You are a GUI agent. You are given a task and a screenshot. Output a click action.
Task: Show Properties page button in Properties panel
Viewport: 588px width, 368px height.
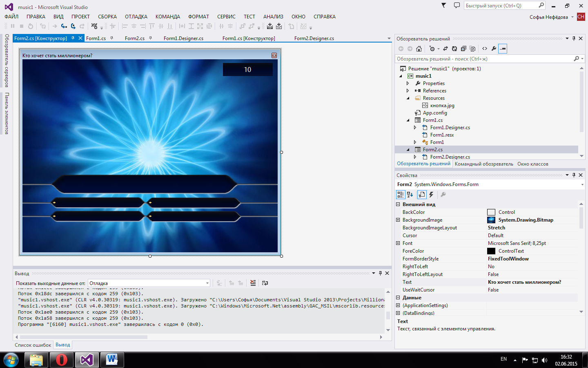[x=422, y=195]
